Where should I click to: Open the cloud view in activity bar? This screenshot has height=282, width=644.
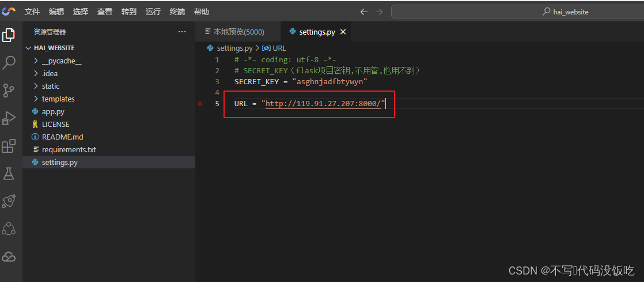(x=9, y=257)
